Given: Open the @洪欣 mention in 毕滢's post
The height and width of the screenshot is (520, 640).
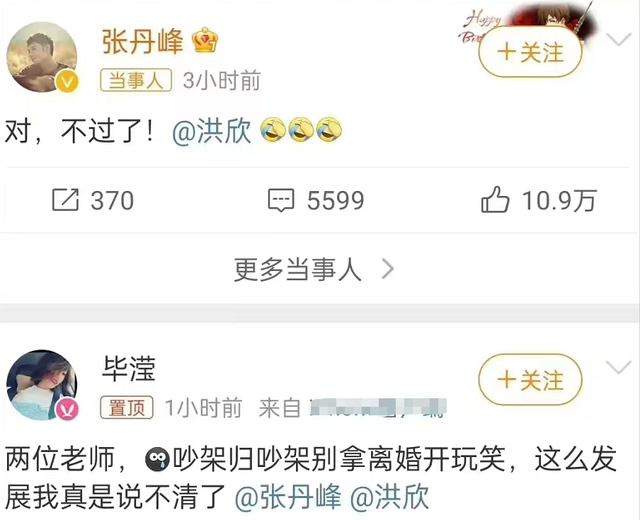Looking at the screenshot, I should click(389, 497).
